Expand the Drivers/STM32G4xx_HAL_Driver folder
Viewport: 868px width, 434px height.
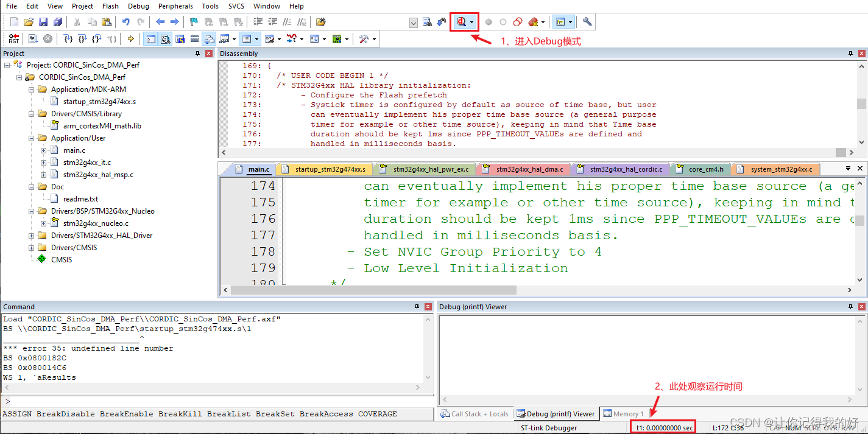[x=32, y=236]
